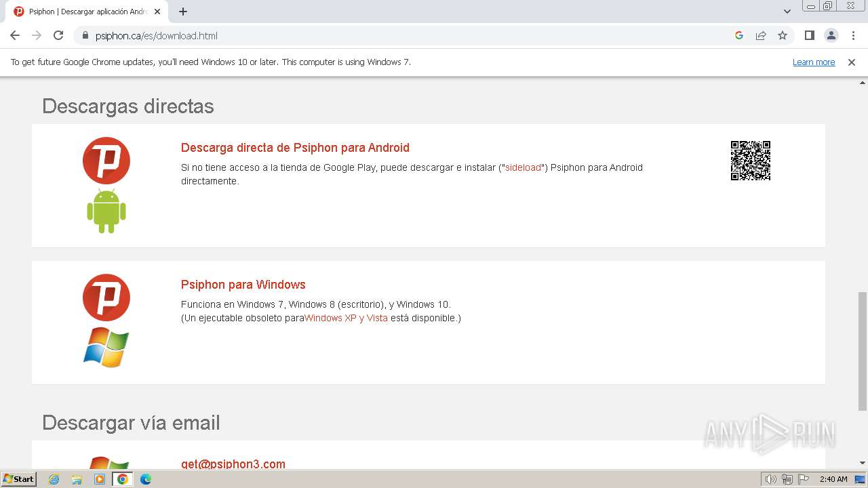This screenshot has width=868, height=488.
Task: Click the volume speaker tray icon
Action: (x=771, y=479)
